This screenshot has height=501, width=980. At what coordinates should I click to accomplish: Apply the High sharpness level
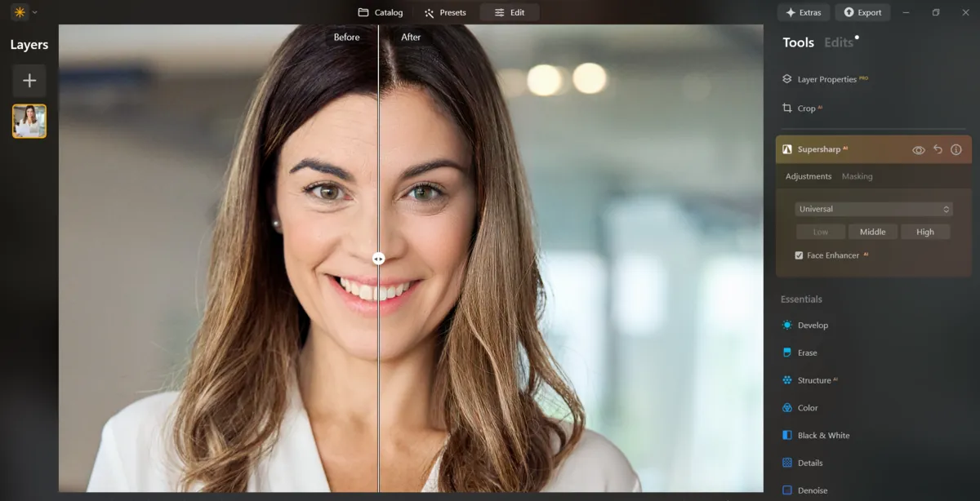pos(925,232)
